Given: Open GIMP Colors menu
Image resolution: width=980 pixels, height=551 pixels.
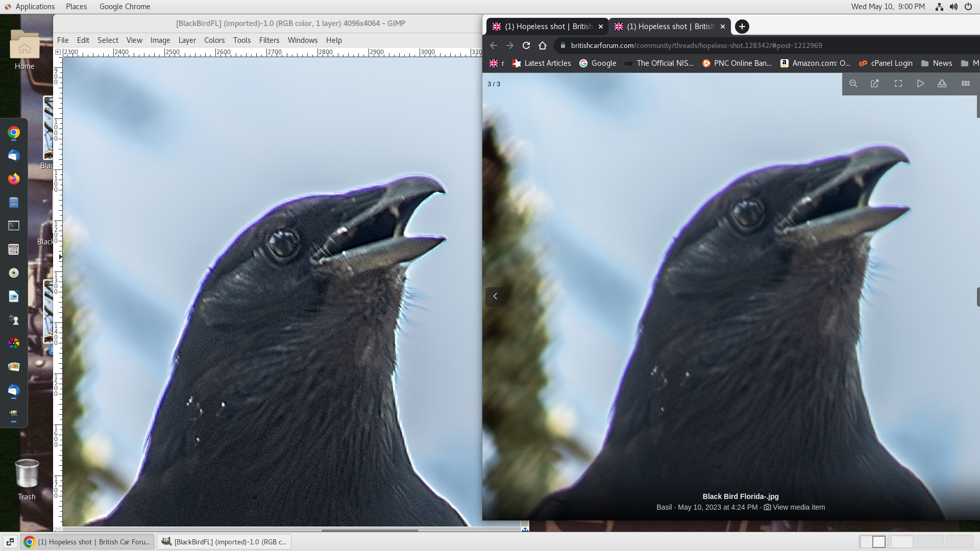Looking at the screenshot, I should pos(214,40).
